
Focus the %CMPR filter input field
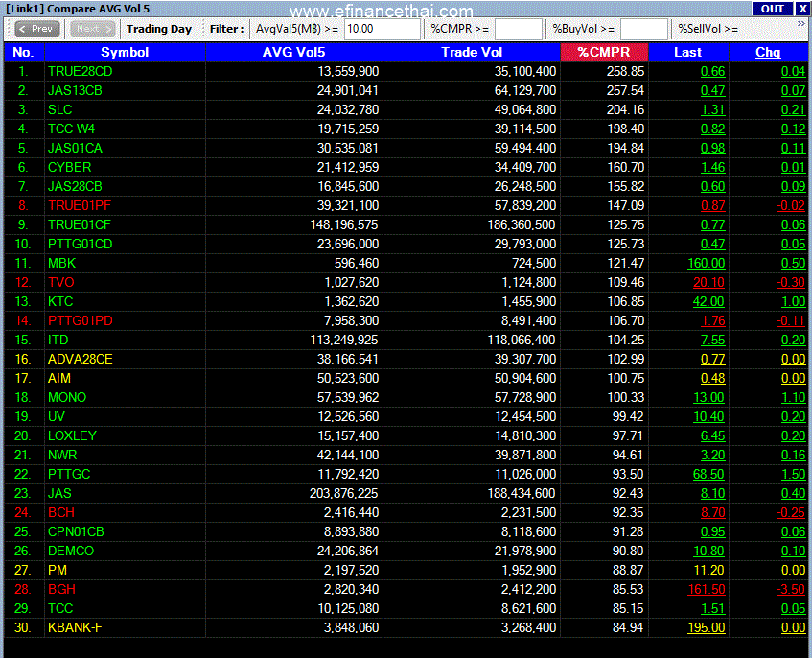click(x=519, y=29)
